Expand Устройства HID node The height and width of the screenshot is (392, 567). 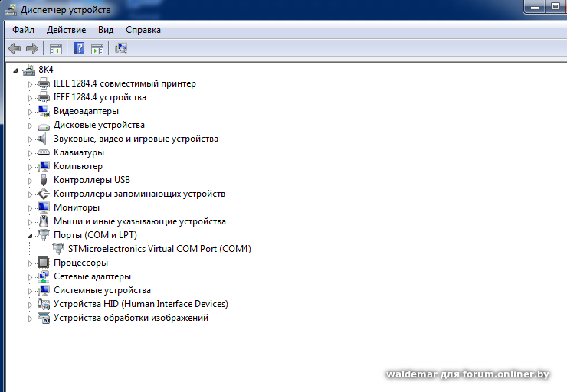(30, 305)
